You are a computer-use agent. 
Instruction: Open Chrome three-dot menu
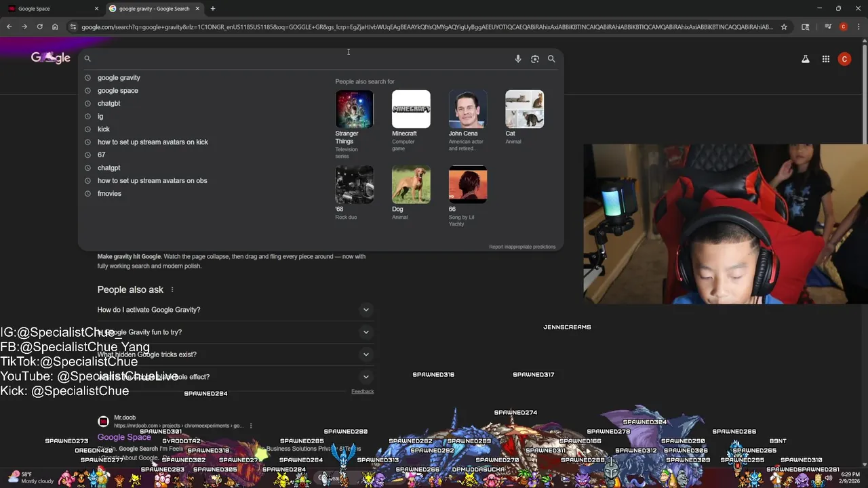[x=858, y=27]
